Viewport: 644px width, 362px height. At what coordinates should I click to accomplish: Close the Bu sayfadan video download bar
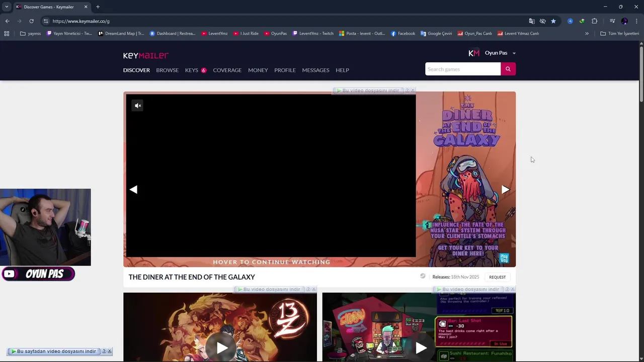click(x=109, y=351)
